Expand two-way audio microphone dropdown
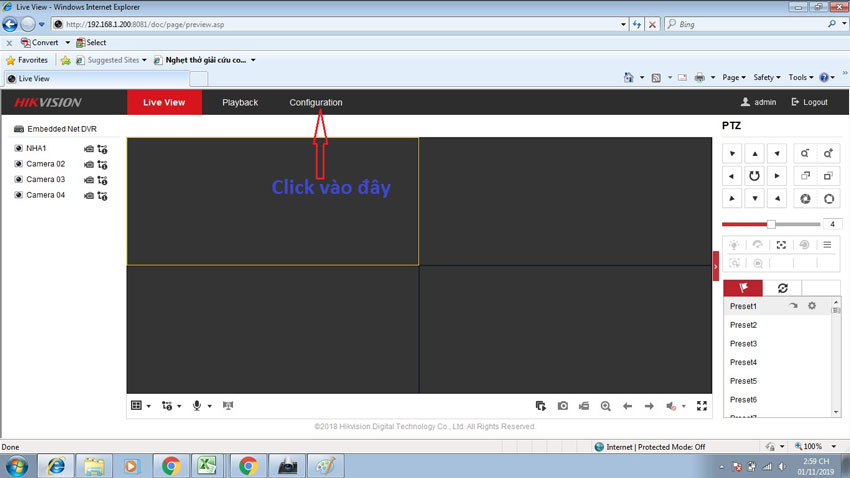The height and width of the screenshot is (478, 850). pyautogui.click(x=209, y=406)
